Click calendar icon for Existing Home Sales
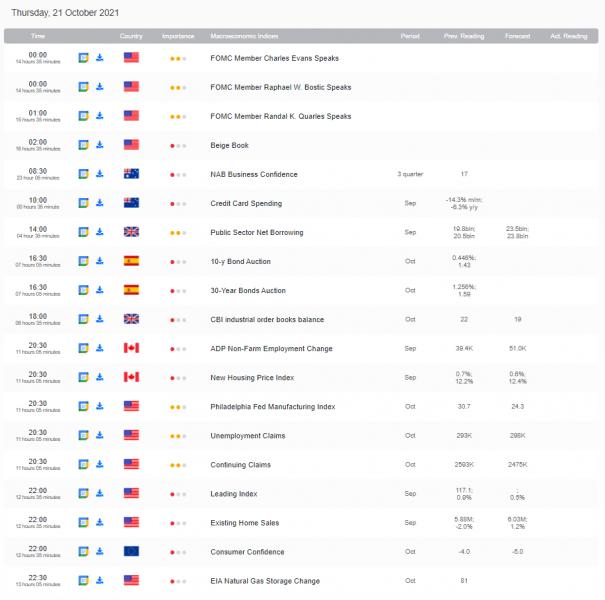 (84, 523)
